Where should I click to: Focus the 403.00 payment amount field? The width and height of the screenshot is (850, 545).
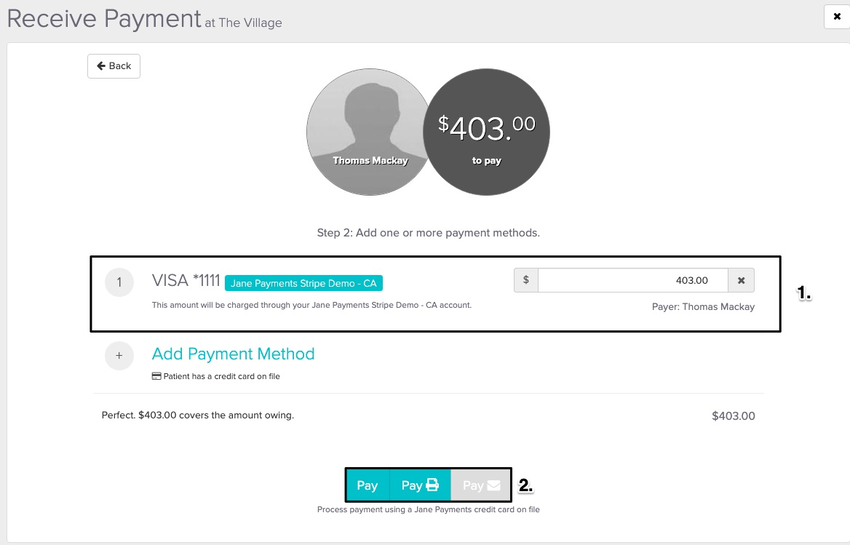point(632,280)
